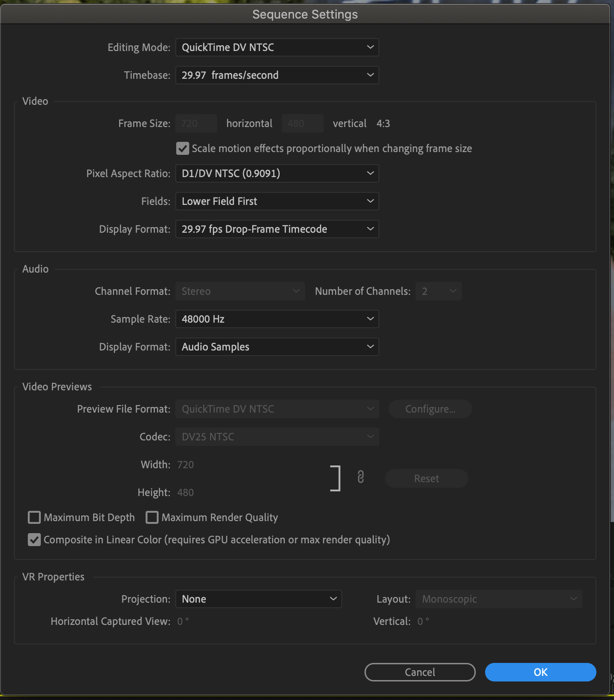The height and width of the screenshot is (700, 614).
Task: Disable Composite in Linear Color
Action: pyautogui.click(x=34, y=540)
